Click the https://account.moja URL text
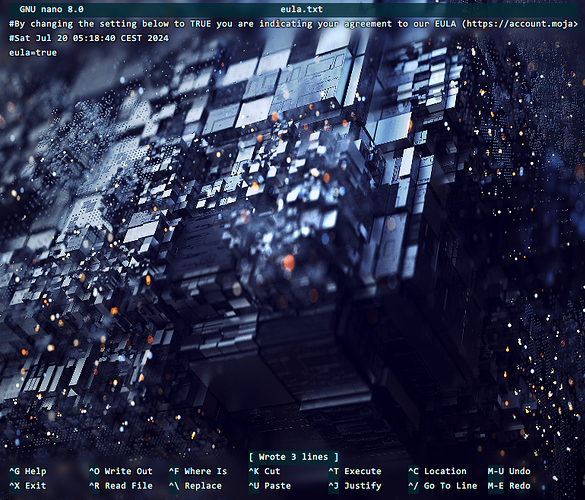Screen dimensions: 585x500 point(520,24)
